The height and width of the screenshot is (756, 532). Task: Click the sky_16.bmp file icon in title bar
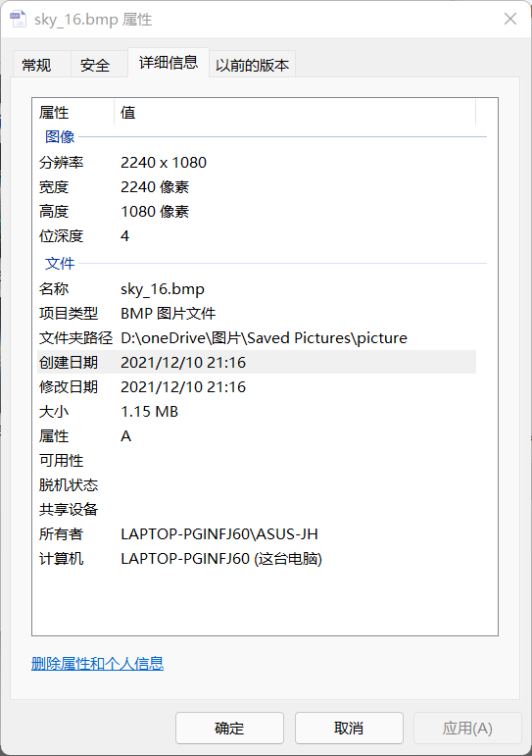[19, 19]
